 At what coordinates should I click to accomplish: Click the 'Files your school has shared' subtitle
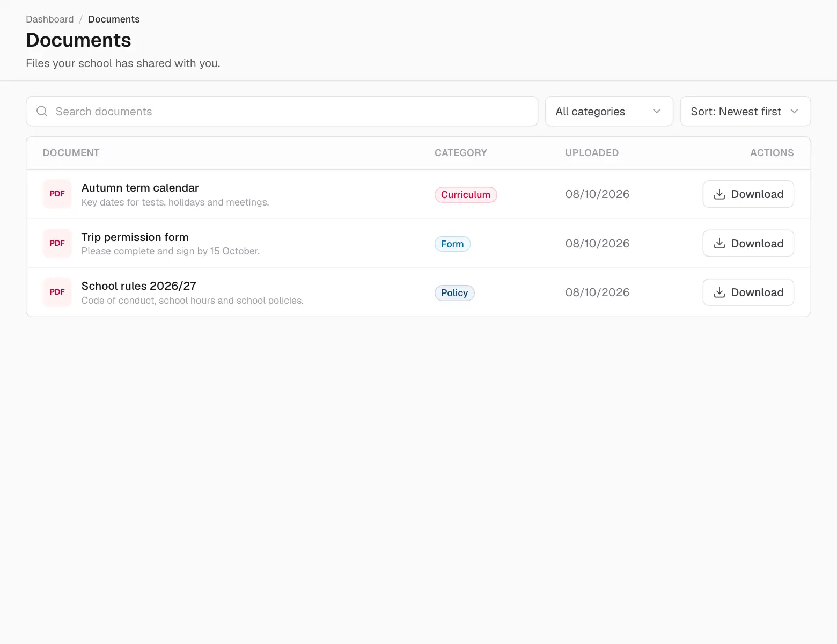[123, 63]
